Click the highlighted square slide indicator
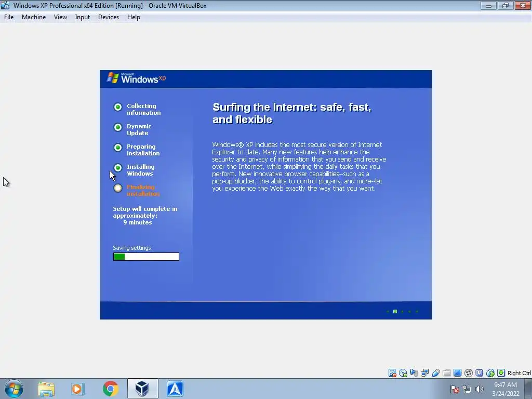Screen dimensions: 532x399 point(395,312)
